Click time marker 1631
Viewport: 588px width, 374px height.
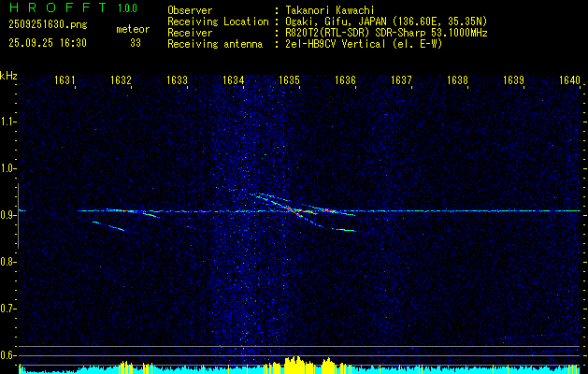coord(65,79)
